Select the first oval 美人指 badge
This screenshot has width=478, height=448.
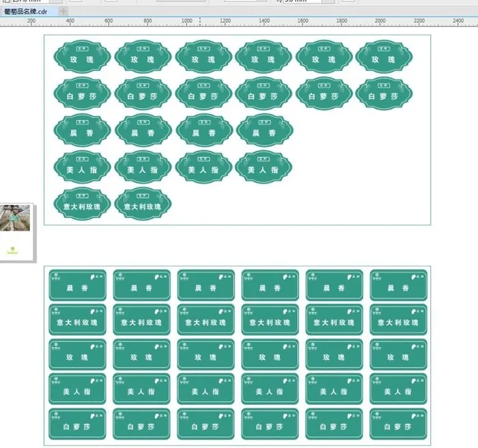[82, 167]
